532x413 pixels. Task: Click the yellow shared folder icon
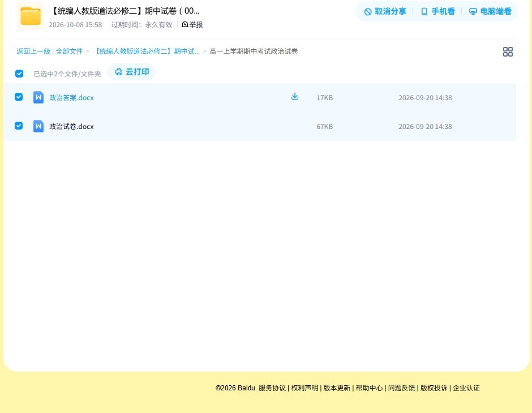(x=30, y=16)
